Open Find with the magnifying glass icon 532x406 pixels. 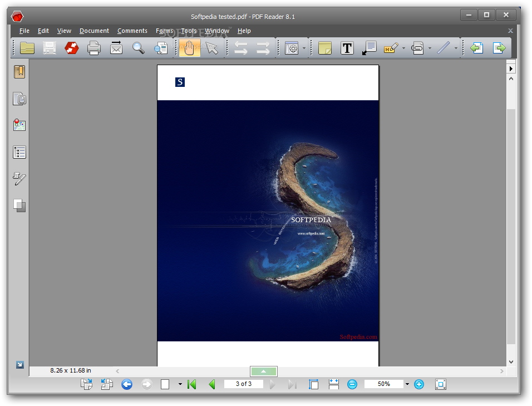pyautogui.click(x=139, y=48)
